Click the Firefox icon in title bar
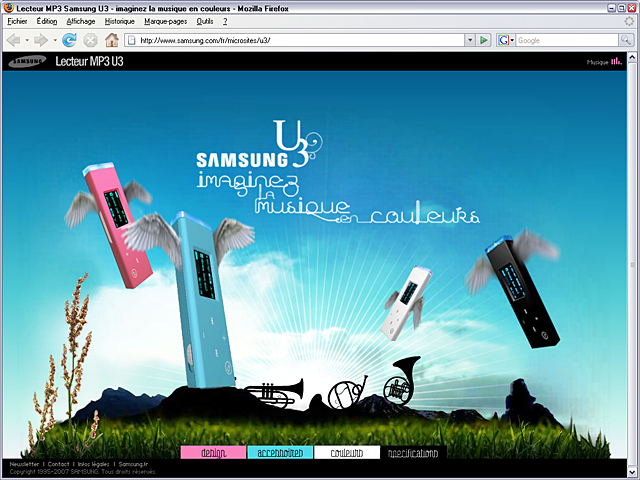640x480 pixels. click(x=9, y=7)
